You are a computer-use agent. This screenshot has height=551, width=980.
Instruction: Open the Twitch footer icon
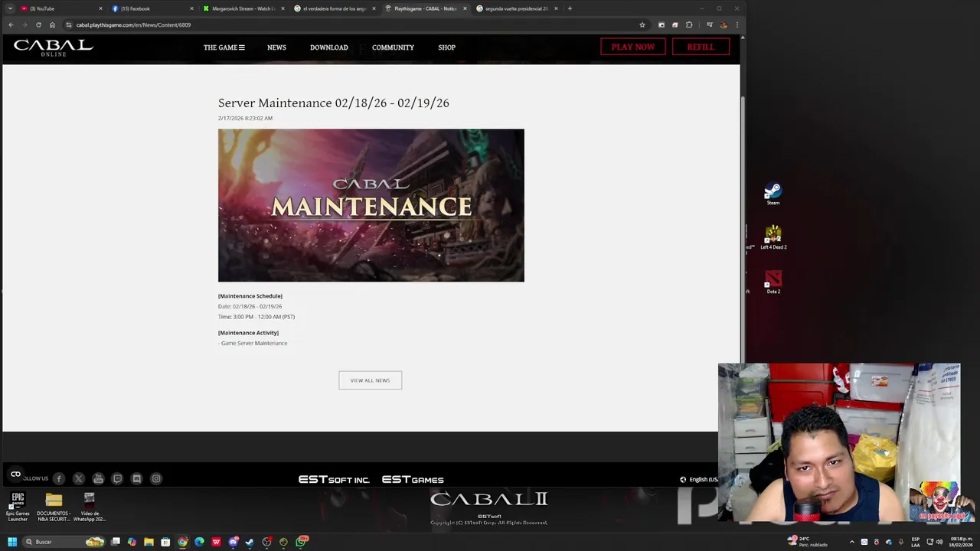(x=117, y=478)
